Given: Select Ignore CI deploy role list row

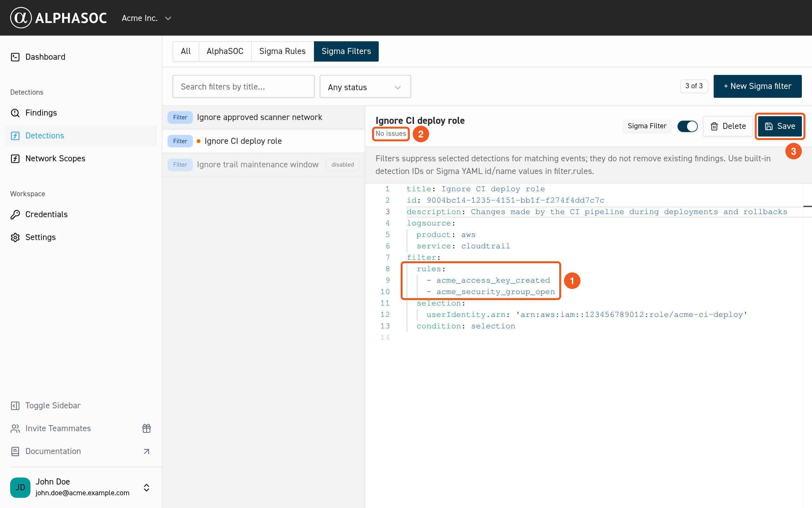Looking at the screenshot, I should tap(263, 141).
